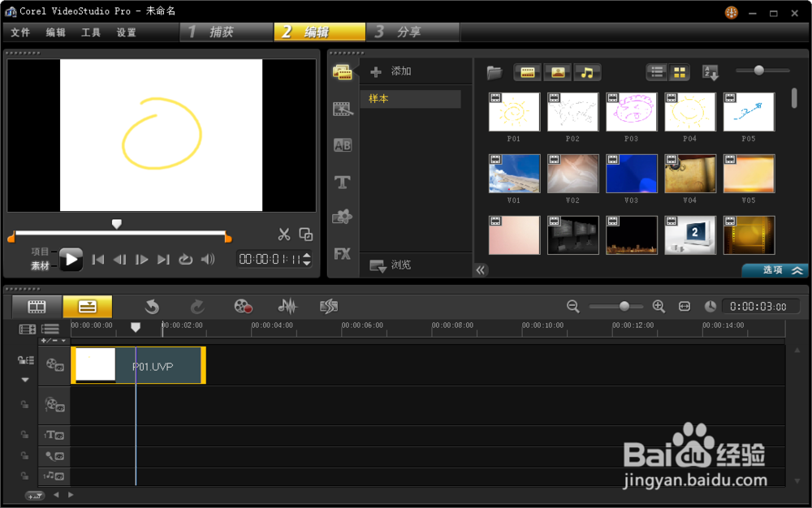
Task: Click the preview timecode field
Action: point(270,259)
